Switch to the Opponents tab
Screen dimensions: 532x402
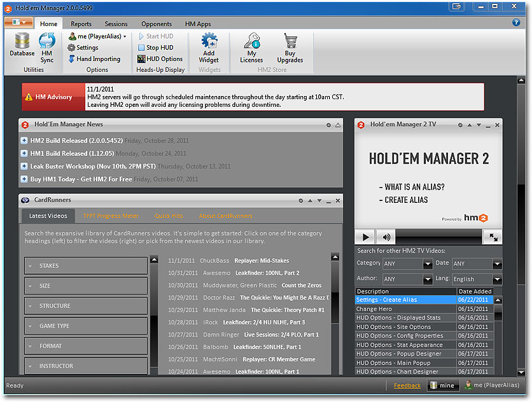(157, 24)
